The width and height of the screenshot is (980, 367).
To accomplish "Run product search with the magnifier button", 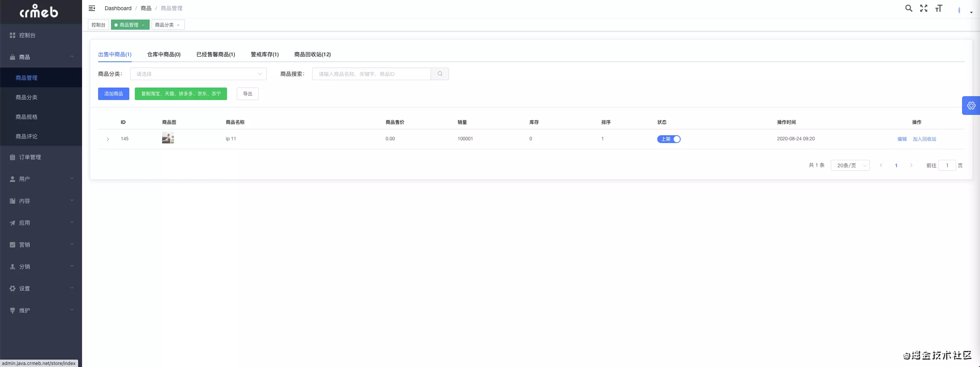I will pos(440,74).
